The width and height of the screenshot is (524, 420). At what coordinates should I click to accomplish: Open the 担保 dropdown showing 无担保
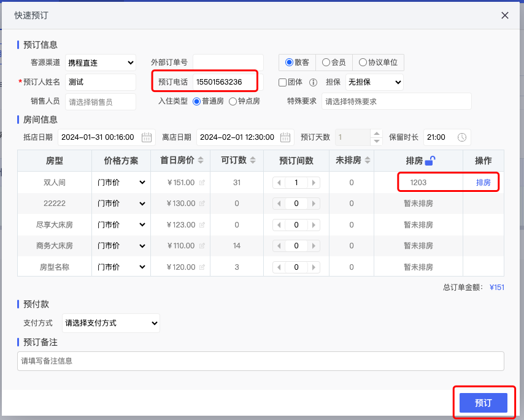pos(374,82)
